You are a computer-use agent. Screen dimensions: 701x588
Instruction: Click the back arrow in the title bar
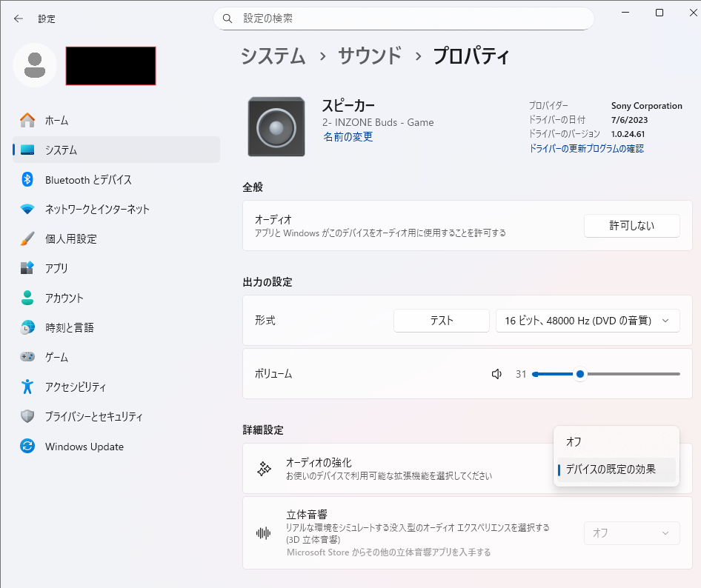(18, 19)
